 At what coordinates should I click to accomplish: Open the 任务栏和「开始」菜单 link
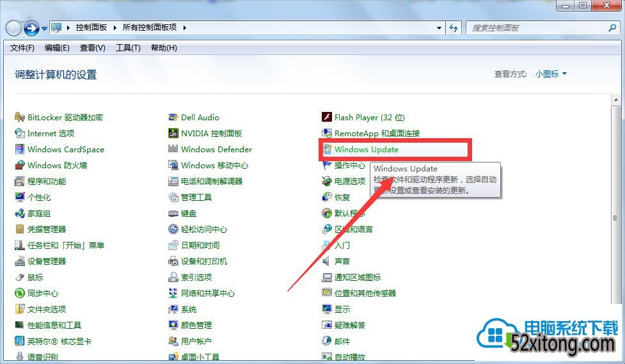coord(66,245)
